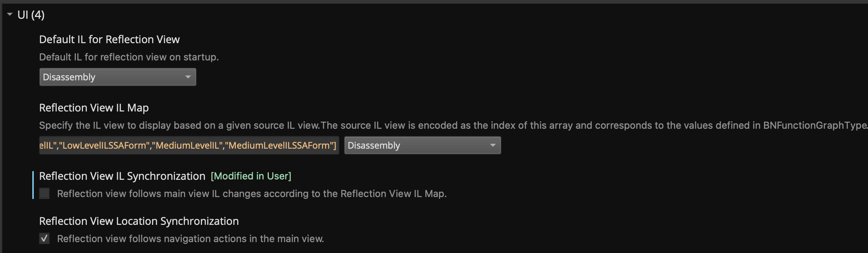Click the 'follows navigation actions' description text
868x253 pixels.
(x=190, y=239)
